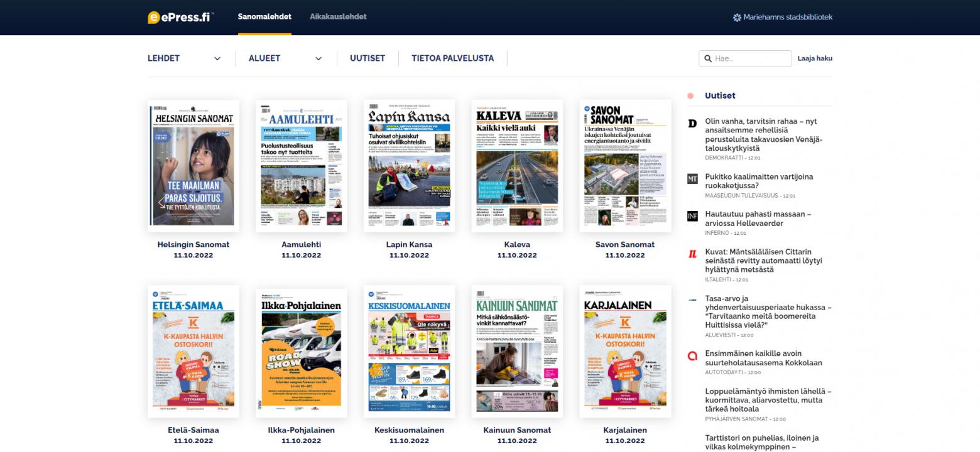
Task: Open Etelä-Saimaa cover thumbnail
Action: (x=193, y=352)
